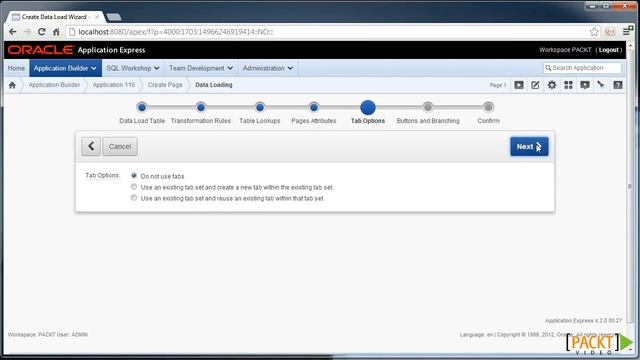Click the Edit Page pencil icon
Viewport: 640px width, 360px height.
tap(535, 85)
